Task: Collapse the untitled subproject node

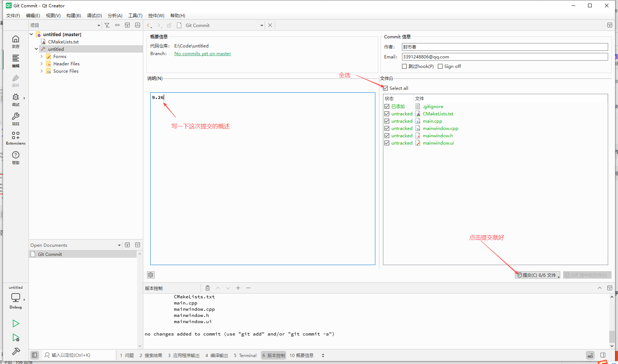Action: point(37,49)
